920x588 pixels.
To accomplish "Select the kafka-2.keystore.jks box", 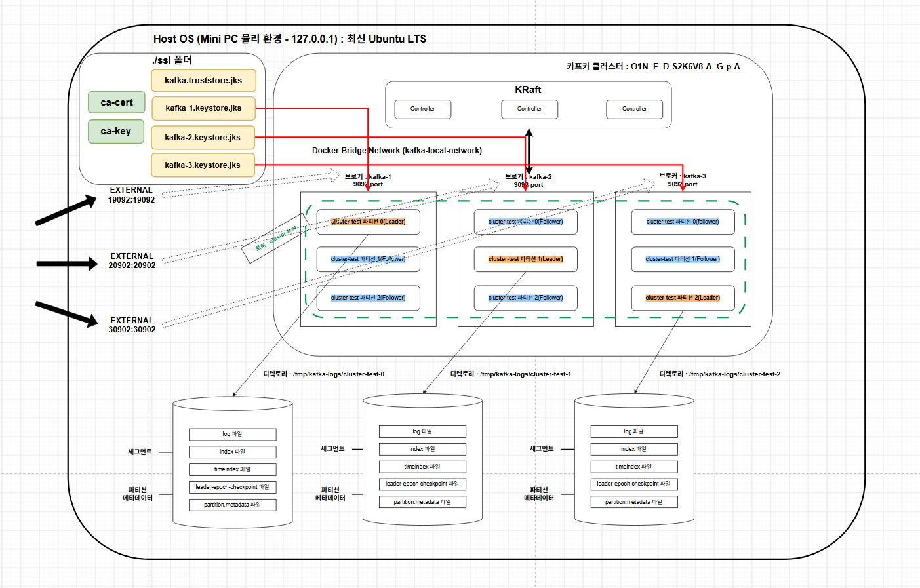I will point(203,138).
